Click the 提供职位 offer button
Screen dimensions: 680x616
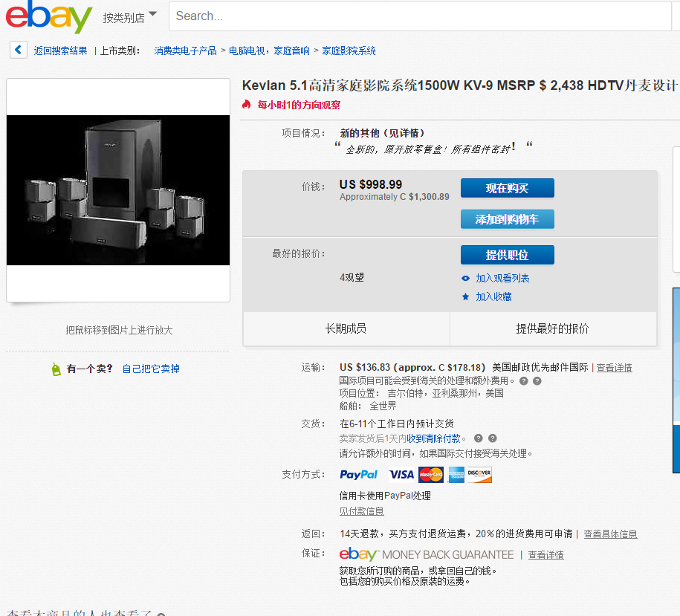click(508, 255)
